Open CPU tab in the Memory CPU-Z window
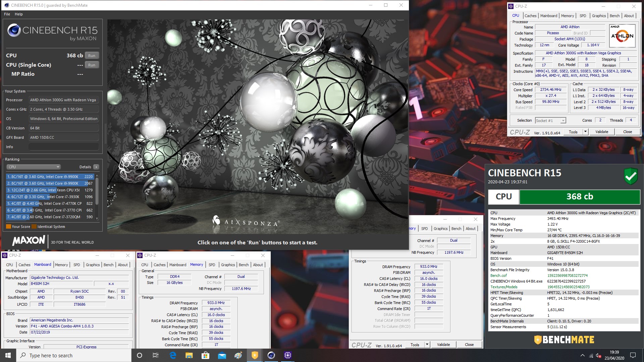The image size is (644, 362). (145, 265)
